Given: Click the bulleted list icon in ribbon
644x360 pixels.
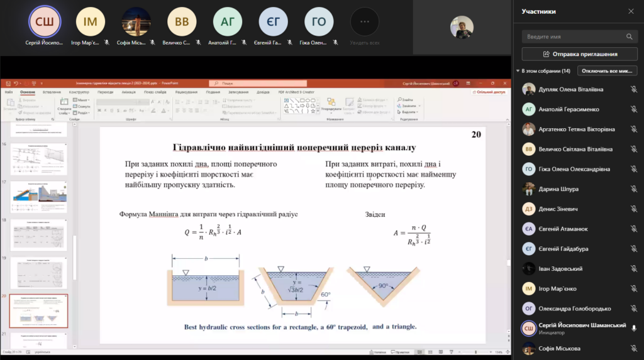Looking at the screenshot, I should coord(178,102).
